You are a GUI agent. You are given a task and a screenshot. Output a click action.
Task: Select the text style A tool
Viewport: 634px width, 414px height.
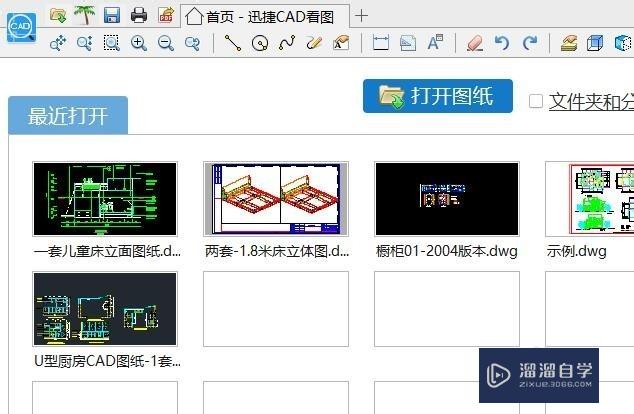point(435,42)
